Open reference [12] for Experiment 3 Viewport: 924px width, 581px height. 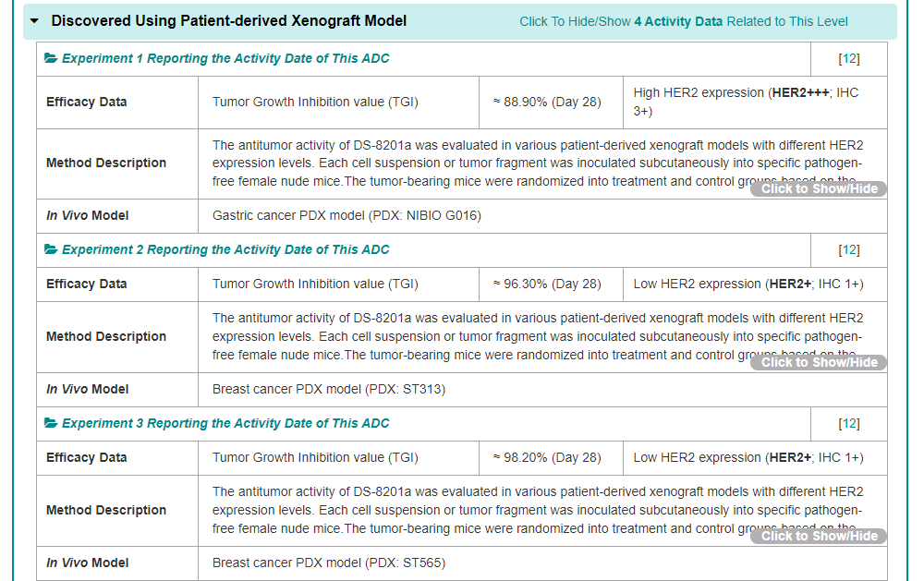pos(848,423)
